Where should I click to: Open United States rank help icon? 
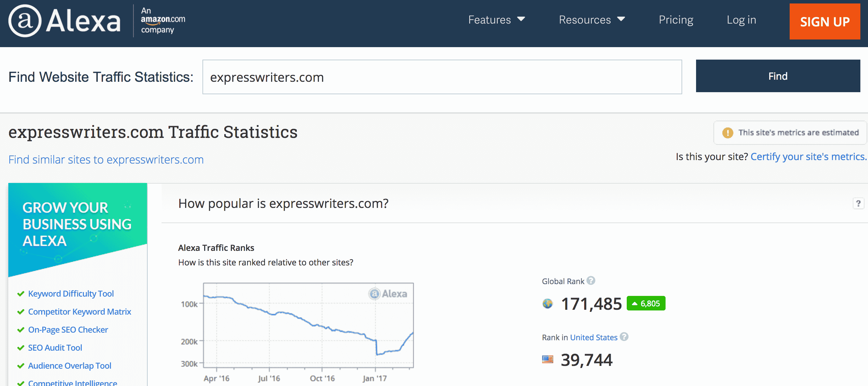(624, 336)
